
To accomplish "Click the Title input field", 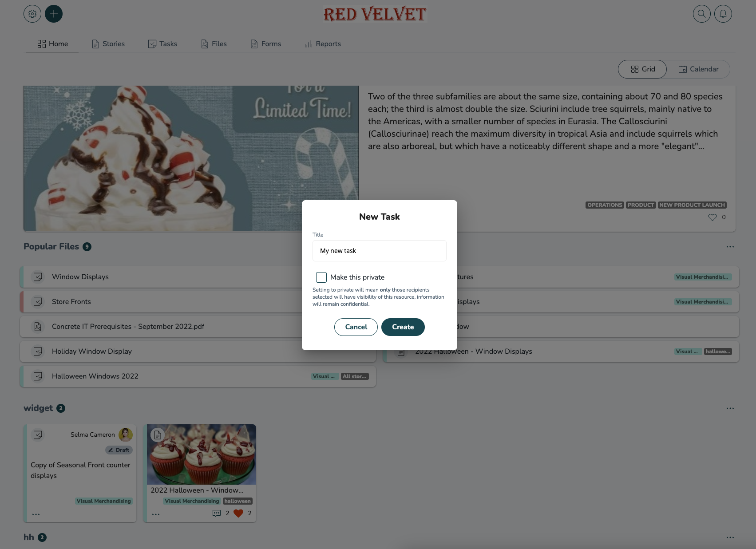I will click(x=380, y=251).
